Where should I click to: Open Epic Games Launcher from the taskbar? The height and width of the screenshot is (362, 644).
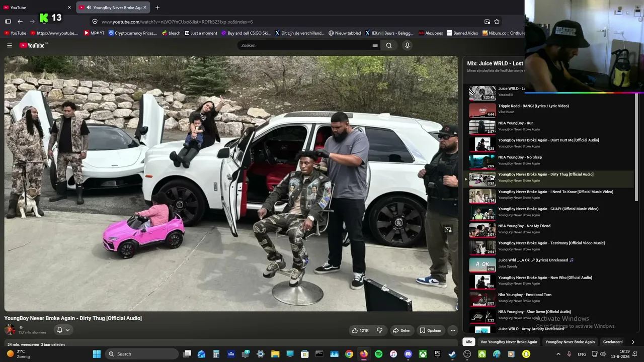(x=437, y=354)
